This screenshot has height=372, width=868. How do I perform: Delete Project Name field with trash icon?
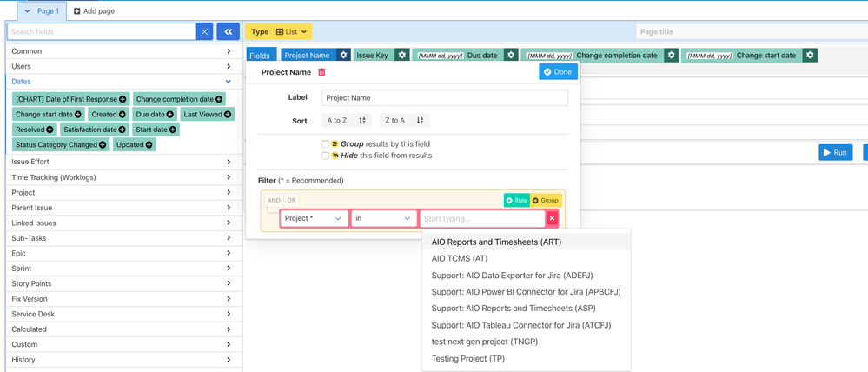[321, 72]
